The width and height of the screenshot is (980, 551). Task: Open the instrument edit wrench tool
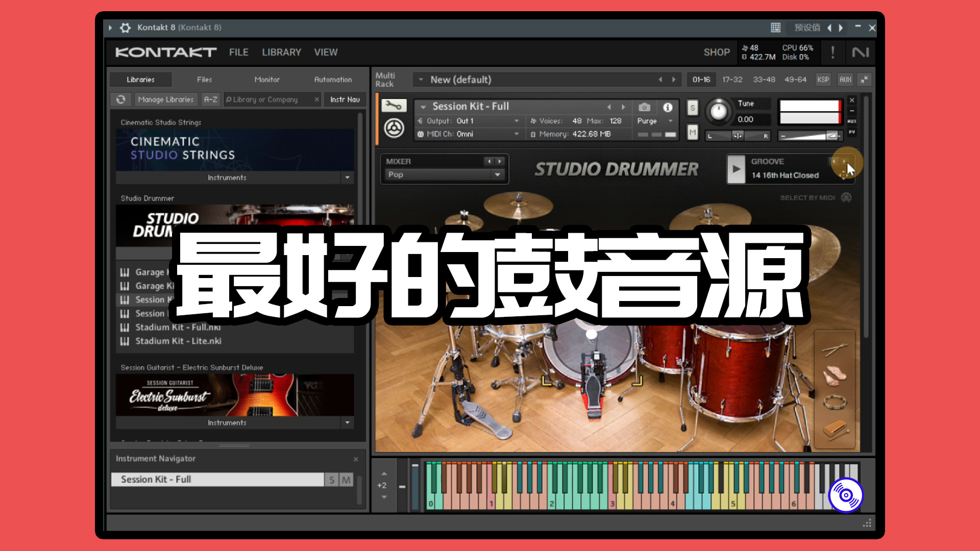(394, 106)
